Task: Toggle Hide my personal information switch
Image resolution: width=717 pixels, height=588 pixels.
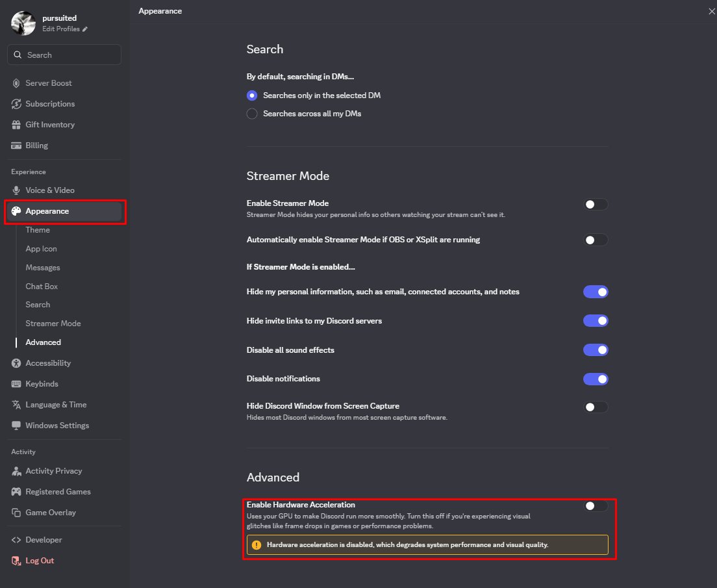Action: point(596,292)
